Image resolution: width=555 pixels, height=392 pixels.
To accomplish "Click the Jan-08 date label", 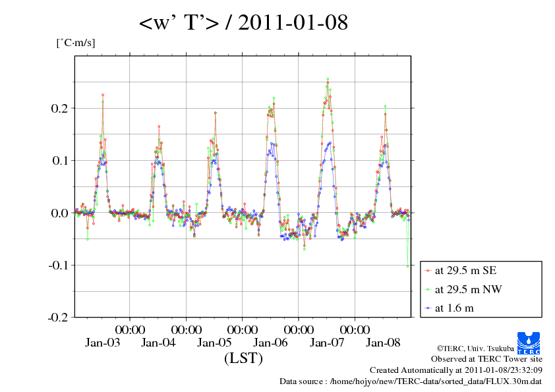I will [x=383, y=343].
